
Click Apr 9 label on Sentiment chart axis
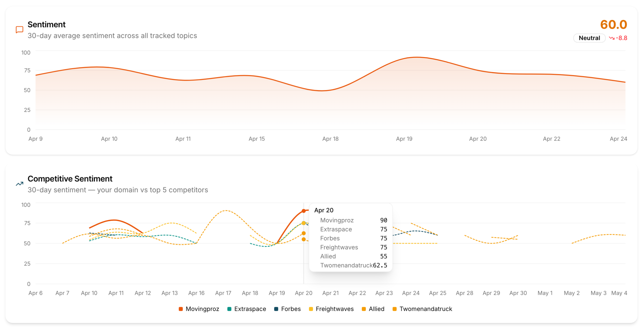tap(35, 139)
